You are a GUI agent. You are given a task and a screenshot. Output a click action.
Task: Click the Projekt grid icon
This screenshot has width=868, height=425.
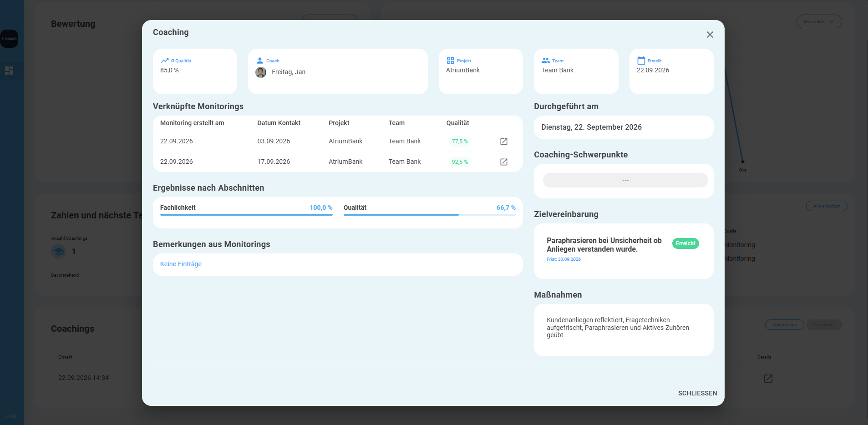pyautogui.click(x=451, y=61)
